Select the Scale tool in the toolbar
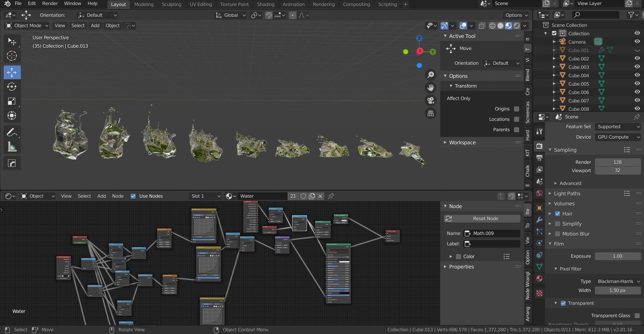This screenshot has width=644, height=334. [x=12, y=101]
